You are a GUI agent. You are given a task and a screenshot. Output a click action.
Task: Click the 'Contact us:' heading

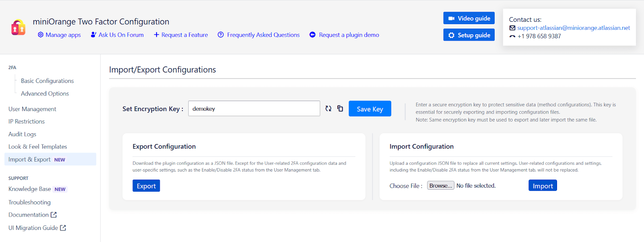tap(525, 19)
